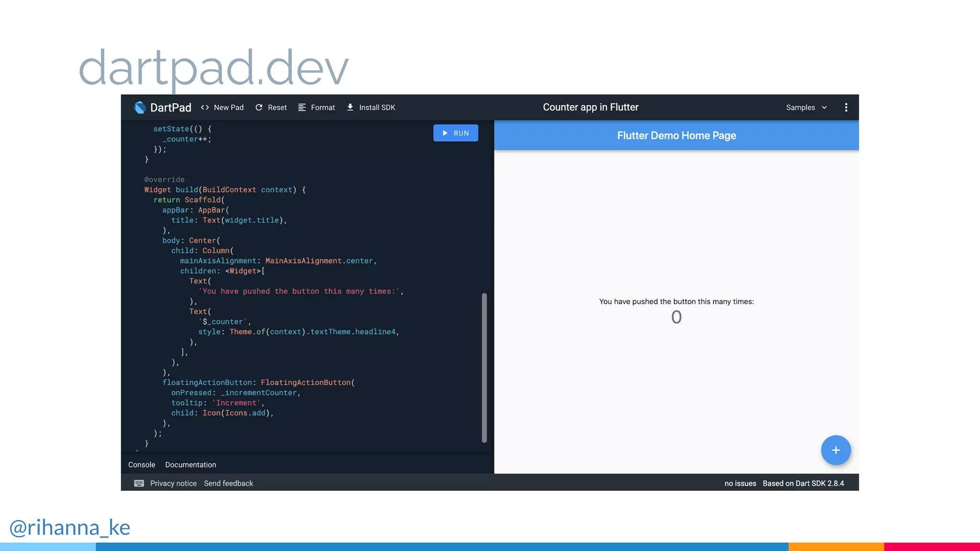The width and height of the screenshot is (980, 551).
Task: Click the no issues status text
Action: [x=740, y=484]
